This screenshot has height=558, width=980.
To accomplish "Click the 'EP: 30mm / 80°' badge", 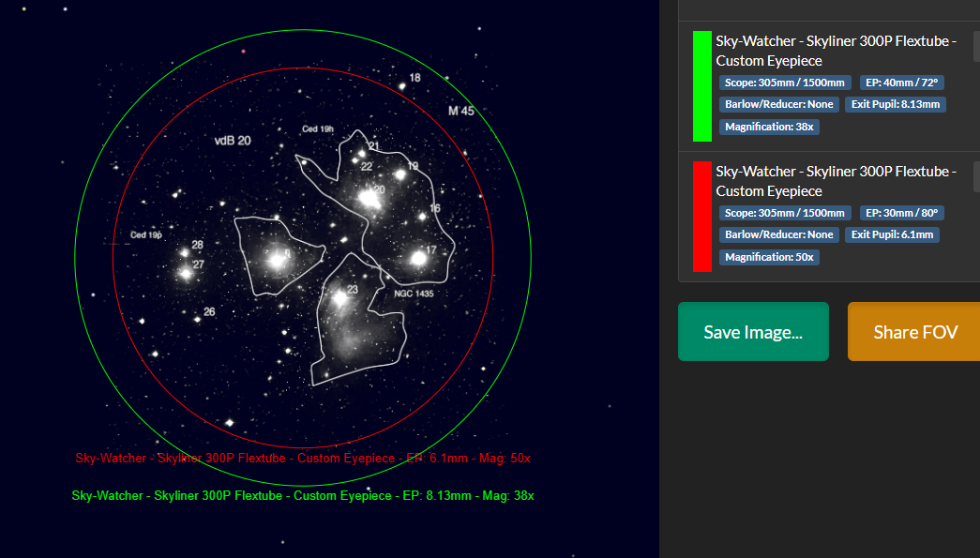I will pyautogui.click(x=901, y=213).
